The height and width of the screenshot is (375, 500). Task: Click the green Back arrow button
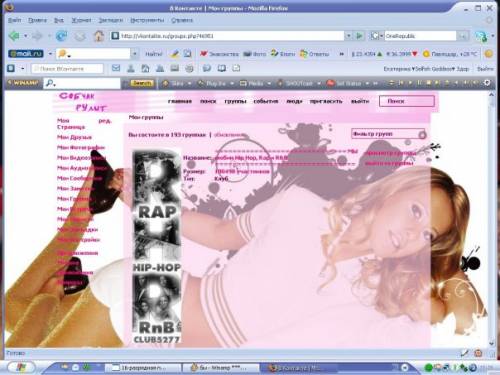[14, 36]
